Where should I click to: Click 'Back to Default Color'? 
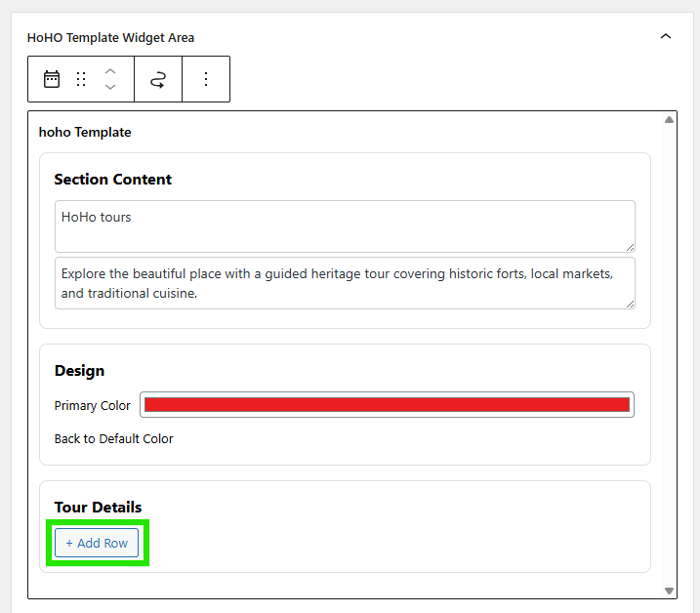[x=113, y=439]
